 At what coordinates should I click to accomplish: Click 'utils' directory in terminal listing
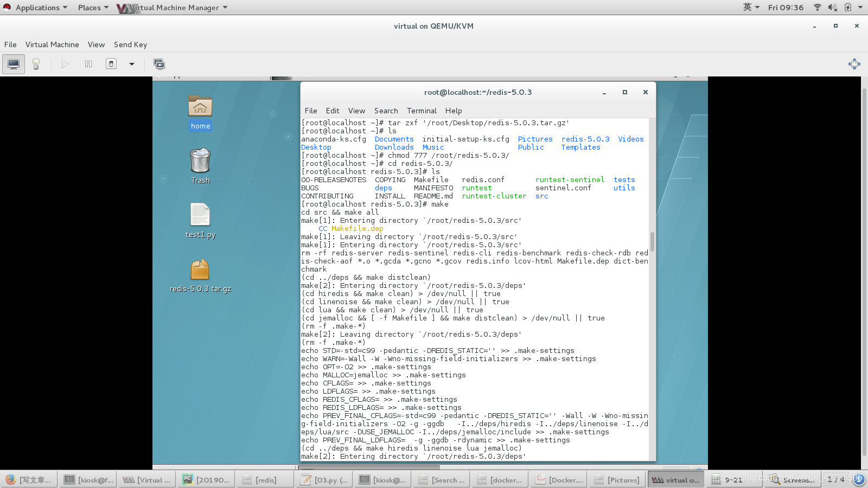(624, 188)
